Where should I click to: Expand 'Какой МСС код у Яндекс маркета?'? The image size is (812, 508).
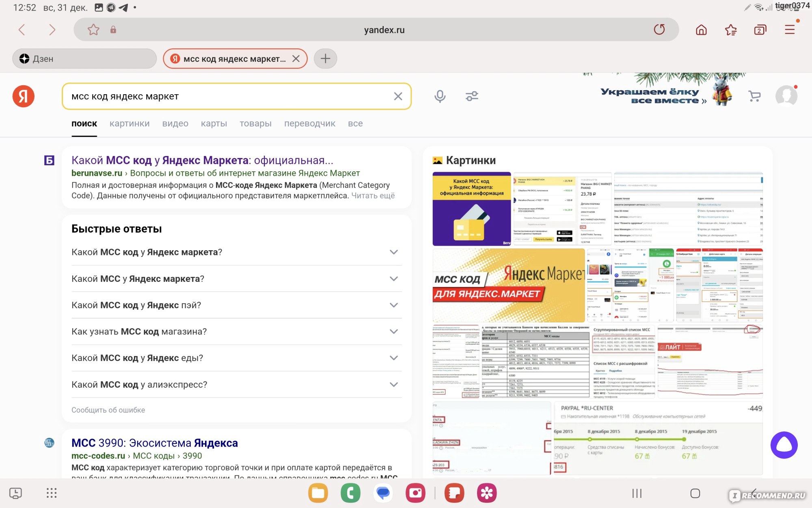coord(237,252)
